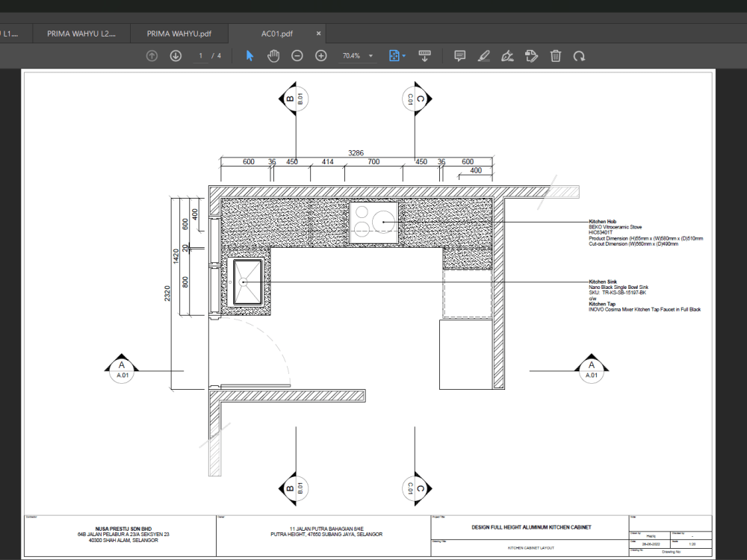Open the Fill & Sign tool
This screenshot has width=747, height=560.
(507, 55)
